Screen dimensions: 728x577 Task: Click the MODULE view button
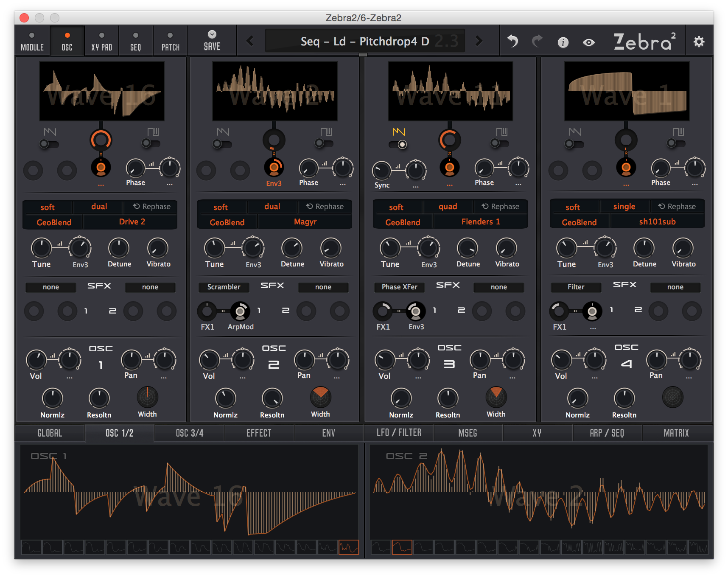point(32,41)
